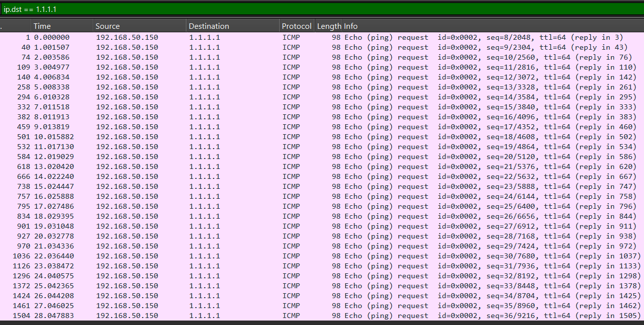Sort packets by the Time column header

point(42,26)
